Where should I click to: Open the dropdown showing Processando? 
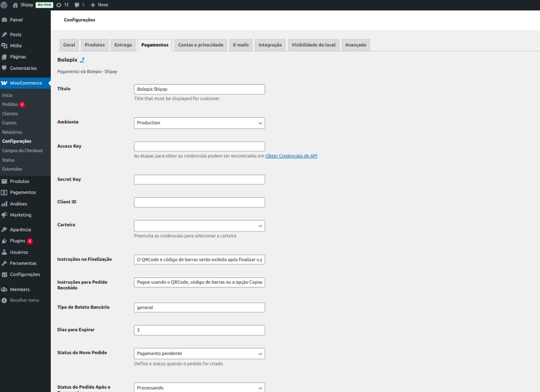(x=199, y=388)
